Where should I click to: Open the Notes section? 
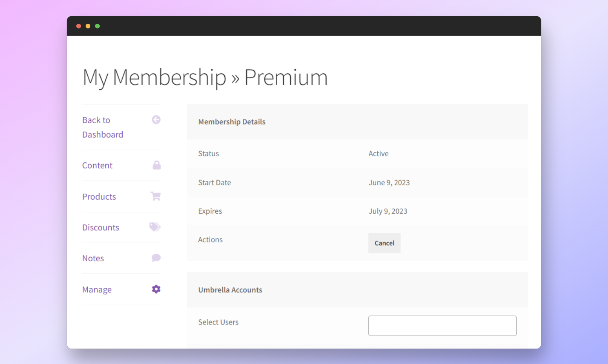[x=93, y=258]
